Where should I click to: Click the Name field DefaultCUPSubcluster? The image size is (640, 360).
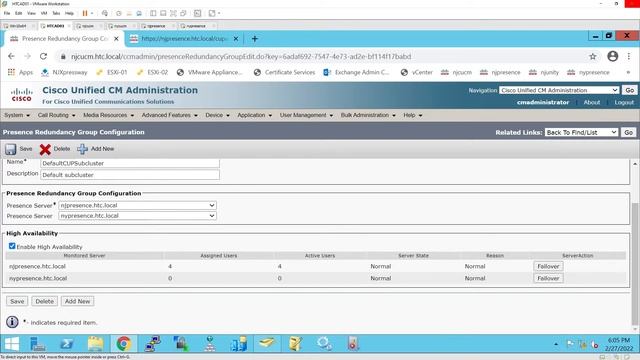tap(130, 163)
